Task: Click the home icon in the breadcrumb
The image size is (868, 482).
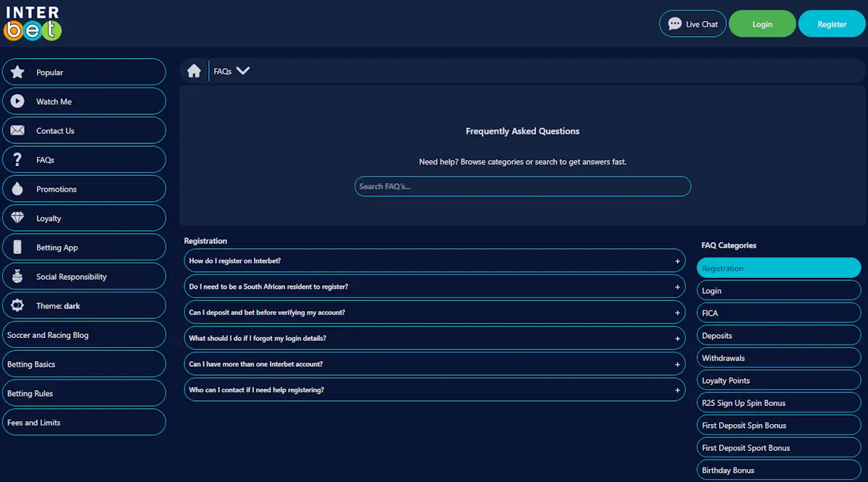Action: pyautogui.click(x=194, y=70)
